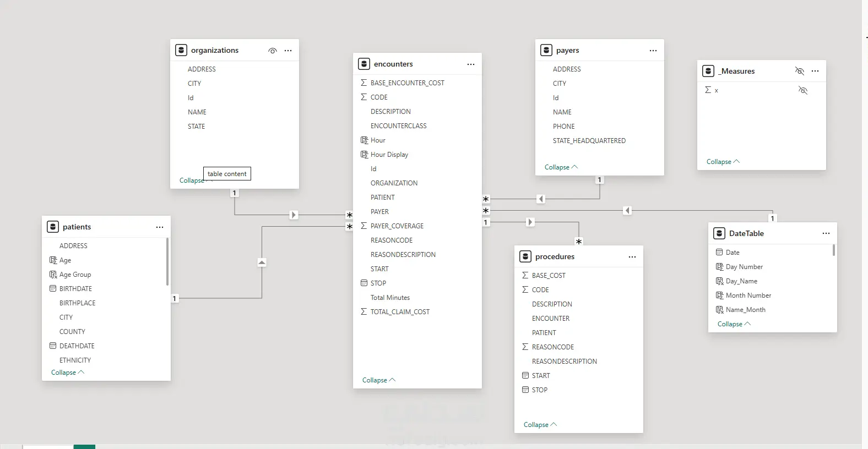The width and height of the screenshot is (868, 449).
Task: Click filter arrow on payers-to-encounters relationship line
Action: click(x=541, y=199)
